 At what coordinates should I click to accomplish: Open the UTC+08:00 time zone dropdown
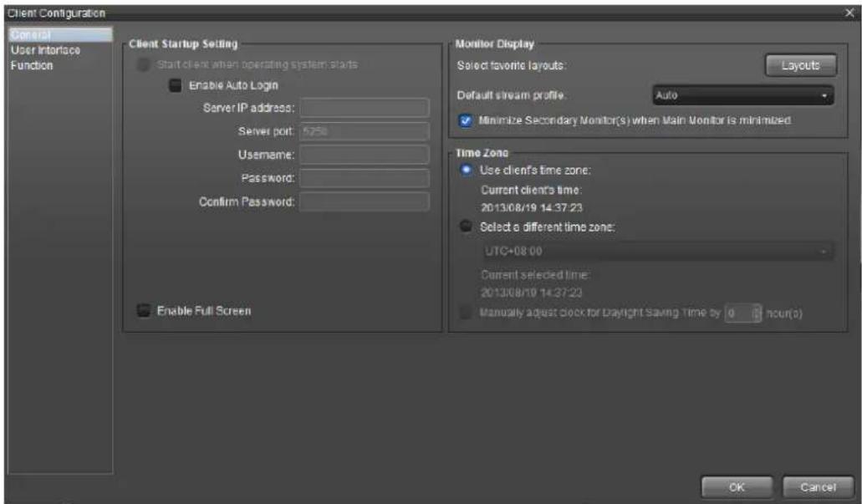(x=657, y=252)
